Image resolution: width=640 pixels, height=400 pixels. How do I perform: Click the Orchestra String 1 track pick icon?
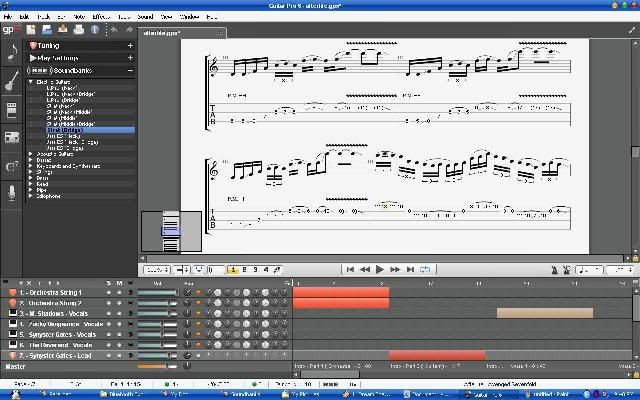(13, 292)
